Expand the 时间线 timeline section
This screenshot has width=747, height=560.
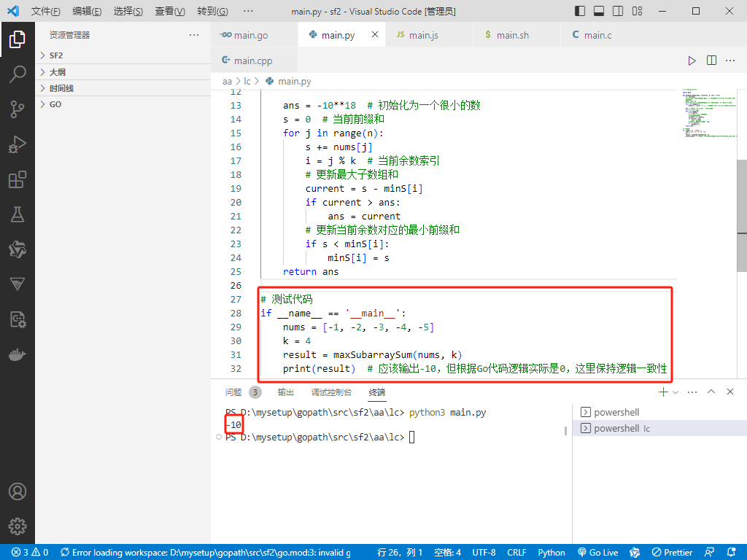point(123,88)
